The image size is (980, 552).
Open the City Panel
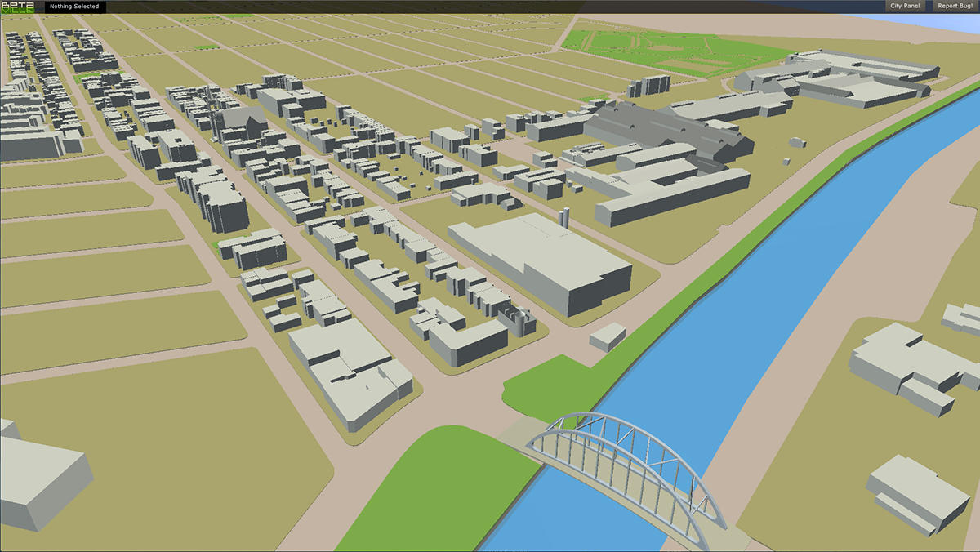[x=905, y=7]
